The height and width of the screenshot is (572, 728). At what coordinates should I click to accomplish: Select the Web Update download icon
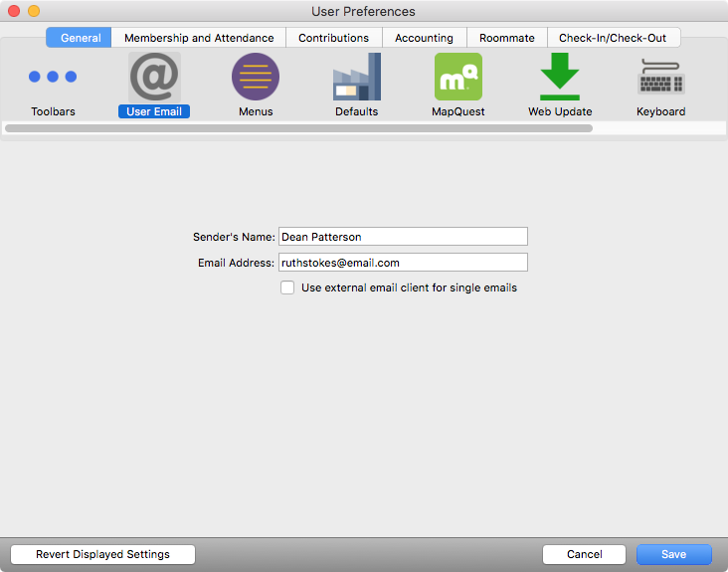tap(560, 78)
